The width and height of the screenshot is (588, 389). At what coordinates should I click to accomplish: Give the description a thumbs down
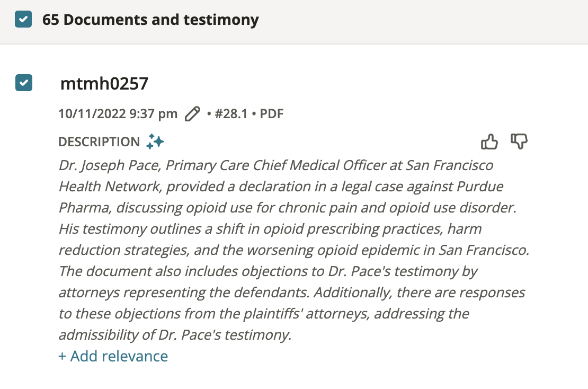(519, 142)
